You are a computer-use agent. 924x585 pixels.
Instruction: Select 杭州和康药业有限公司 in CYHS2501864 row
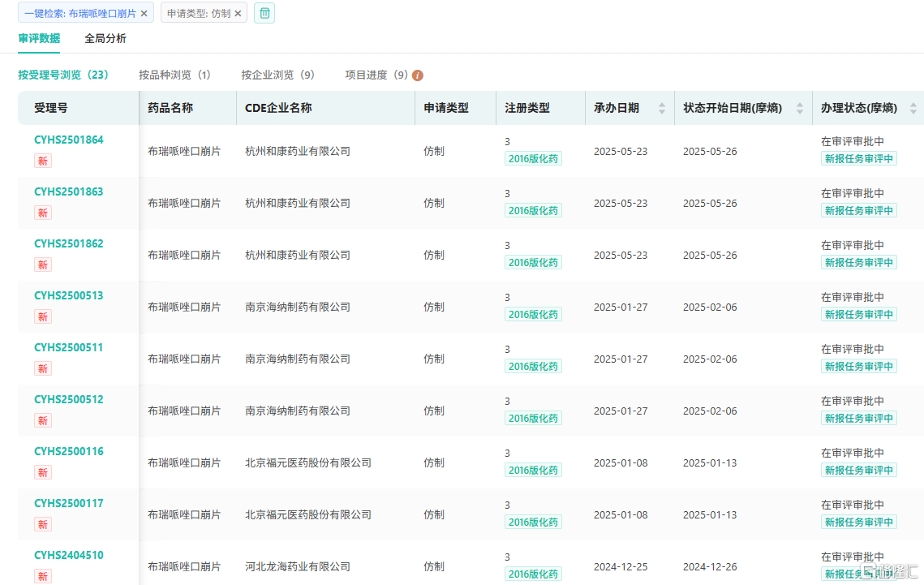(x=298, y=152)
